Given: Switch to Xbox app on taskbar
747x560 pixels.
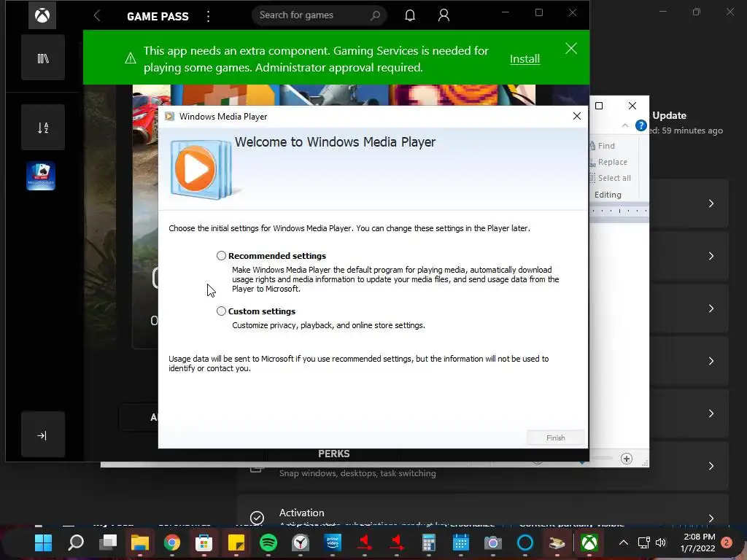Looking at the screenshot, I should pyautogui.click(x=589, y=542).
